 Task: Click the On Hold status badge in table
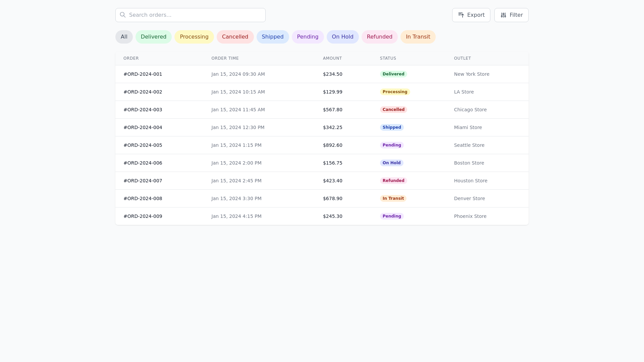[392, 163]
